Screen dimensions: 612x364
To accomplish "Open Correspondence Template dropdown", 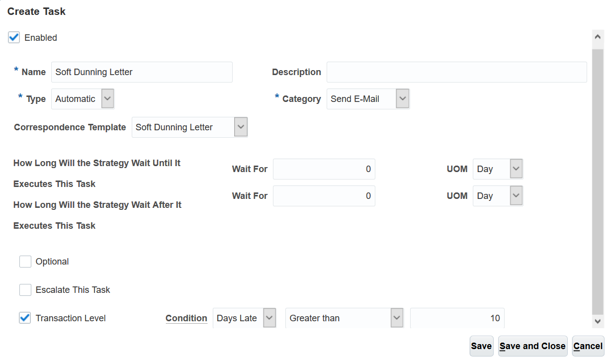I will coord(241,127).
